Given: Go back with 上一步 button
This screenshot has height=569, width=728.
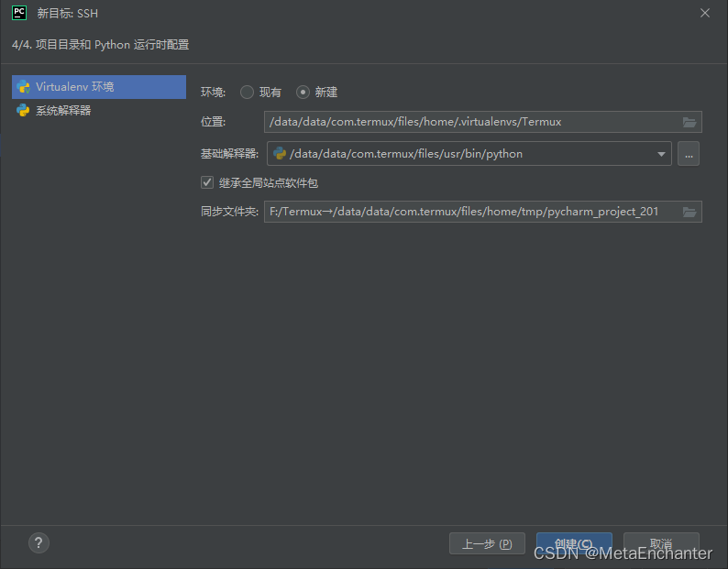Looking at the screenshot, I should [487, 543].
